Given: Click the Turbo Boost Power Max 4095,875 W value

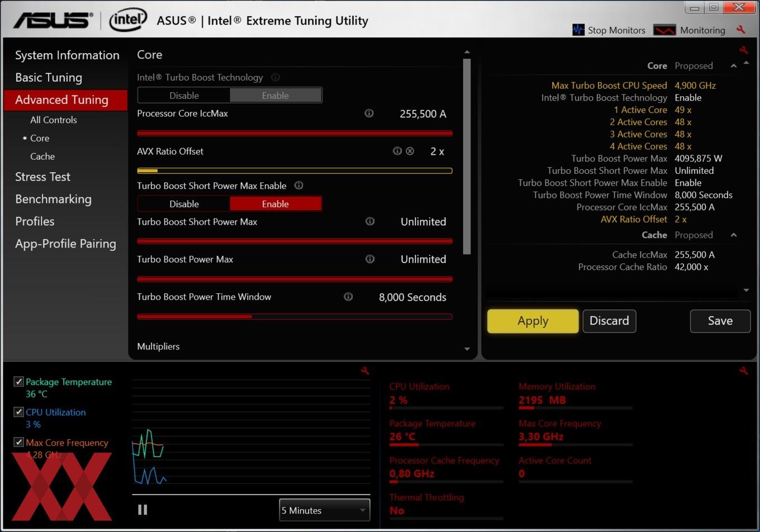Looking at the screenshot, I should [698, 159].
